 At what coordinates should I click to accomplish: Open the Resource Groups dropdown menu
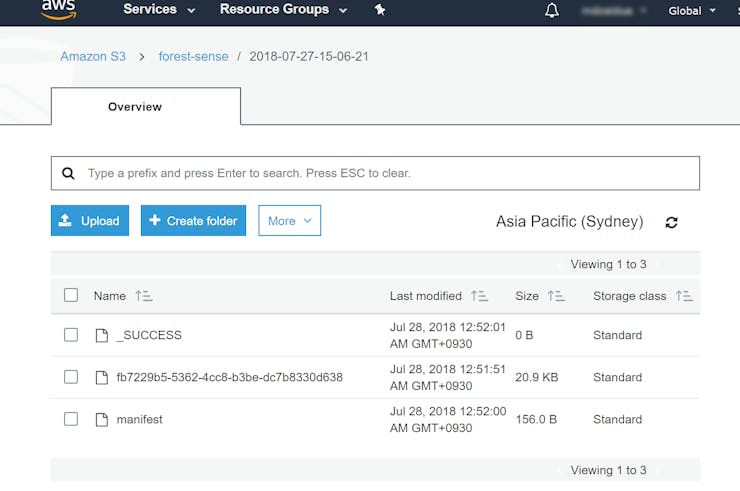[283, 9]
